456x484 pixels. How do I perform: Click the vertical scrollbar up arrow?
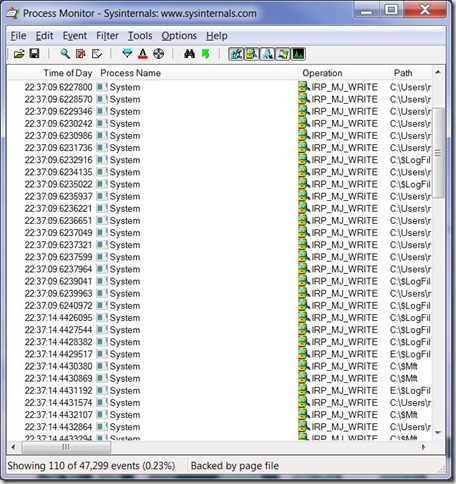point(438,72)
